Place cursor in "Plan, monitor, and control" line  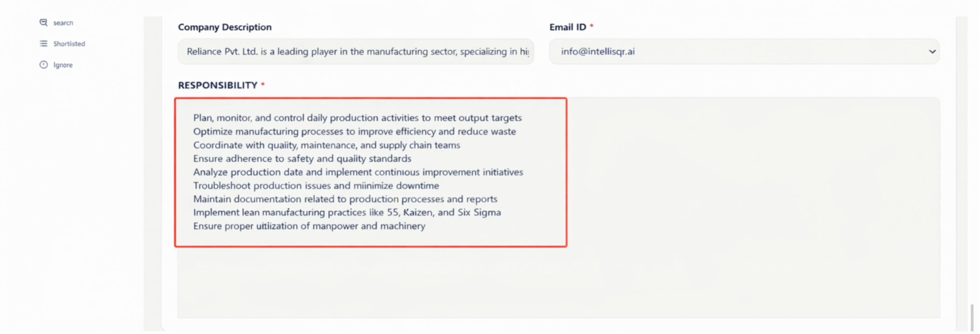(357, 118)
